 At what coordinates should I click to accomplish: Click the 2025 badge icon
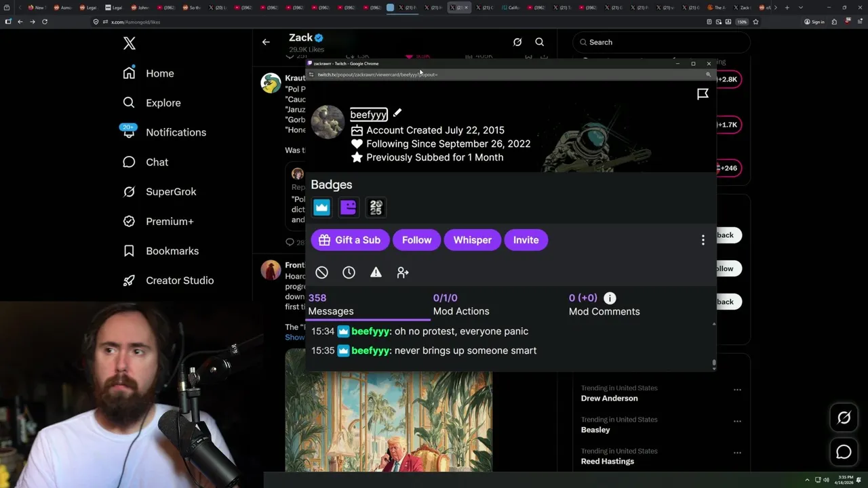point(376,207)
